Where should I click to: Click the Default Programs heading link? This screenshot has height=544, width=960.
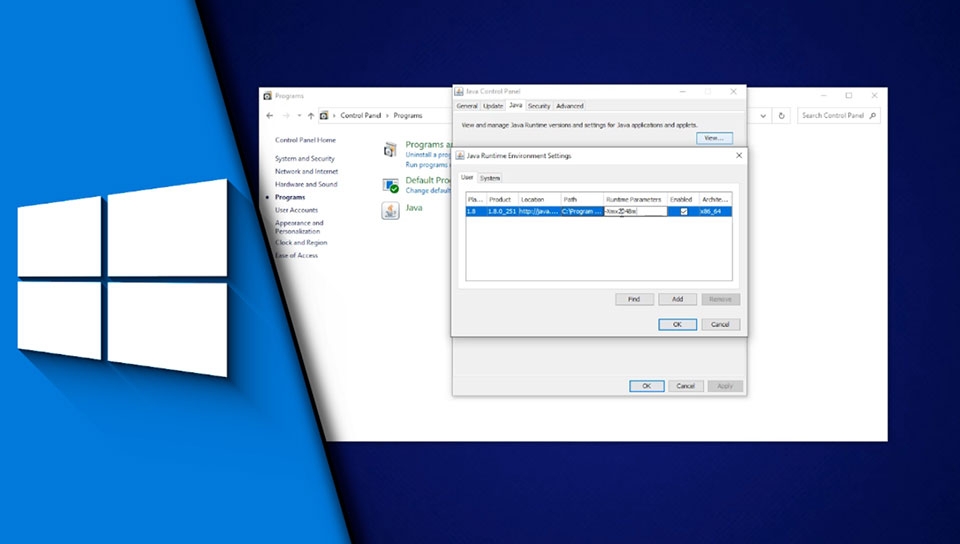[428, 180]
